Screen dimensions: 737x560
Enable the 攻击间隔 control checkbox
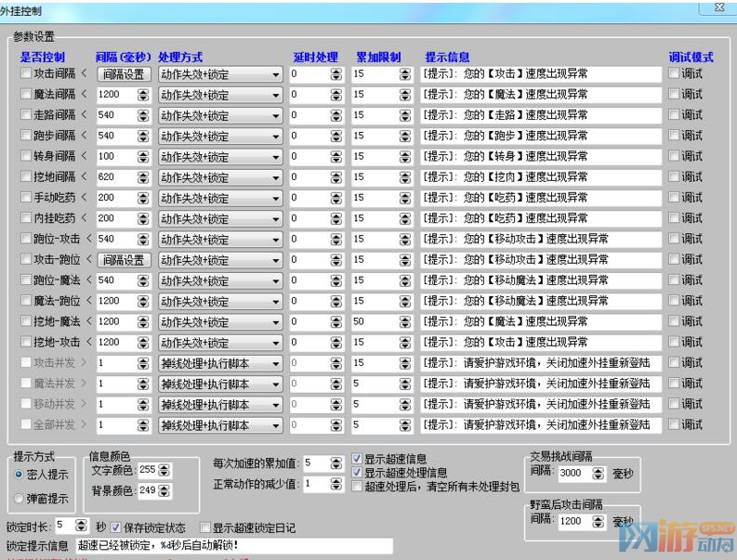26,74
